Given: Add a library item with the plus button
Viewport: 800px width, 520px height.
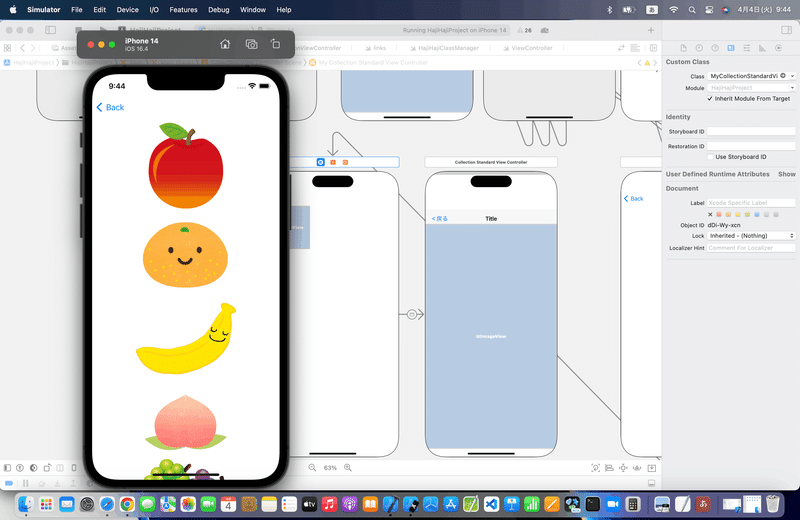Looking at the screenshot, I should [651, 30].
